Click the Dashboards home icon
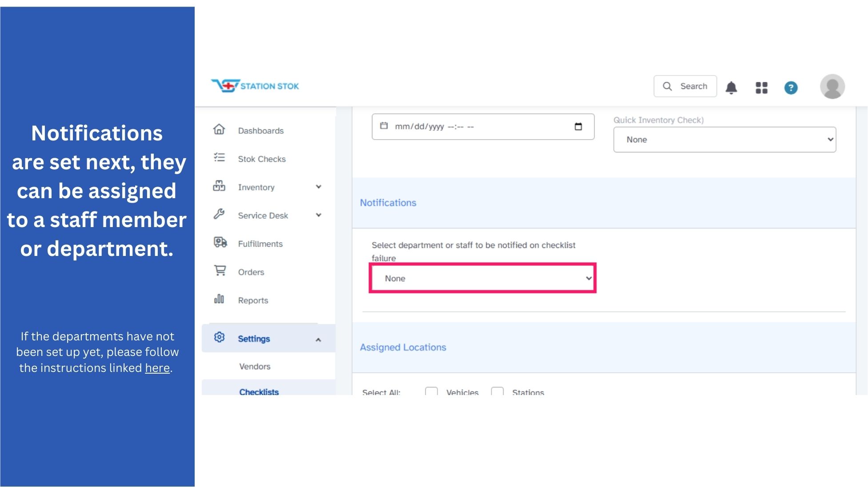 [x=219, y=130]
